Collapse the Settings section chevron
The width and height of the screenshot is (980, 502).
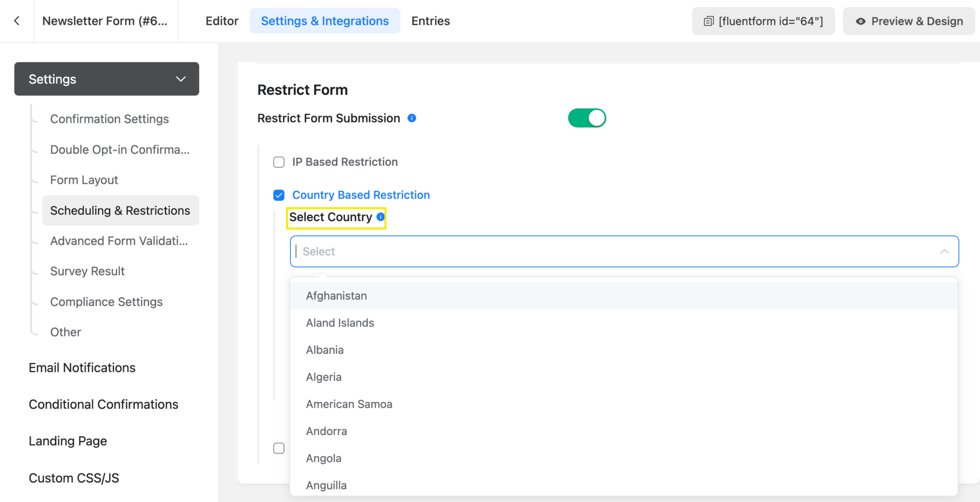coord(180,79)
